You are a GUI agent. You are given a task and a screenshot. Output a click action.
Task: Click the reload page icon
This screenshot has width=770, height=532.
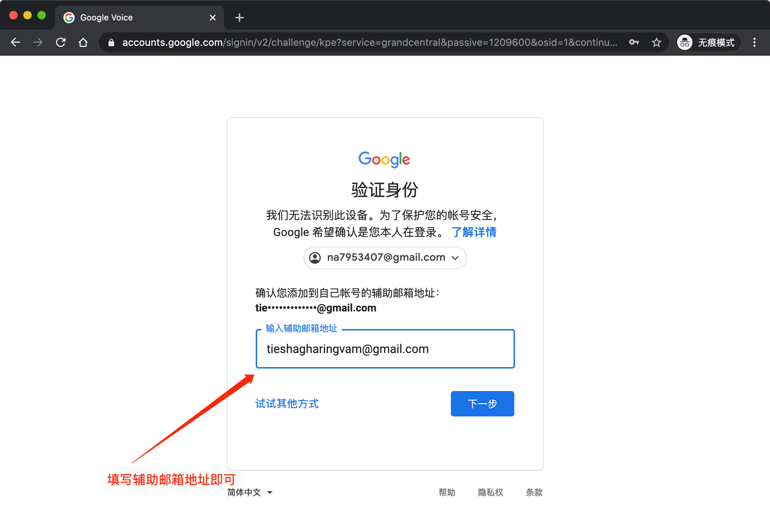tap(61, 42)
